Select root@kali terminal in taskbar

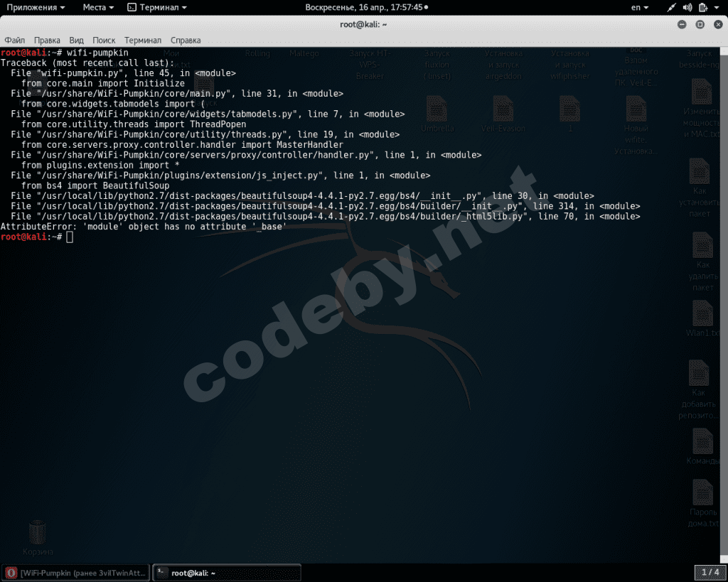[x=227, y=573]
